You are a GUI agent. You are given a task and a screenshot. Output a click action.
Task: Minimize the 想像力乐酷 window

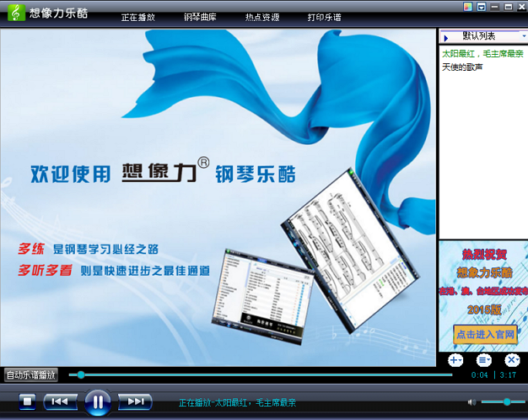494,7
